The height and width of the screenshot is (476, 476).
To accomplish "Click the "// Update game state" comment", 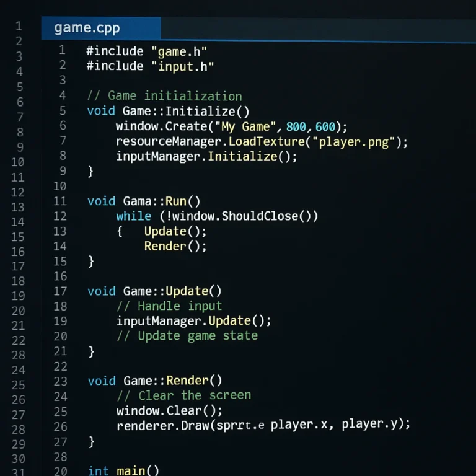I will pyautogui.click(x=187, y=336).
